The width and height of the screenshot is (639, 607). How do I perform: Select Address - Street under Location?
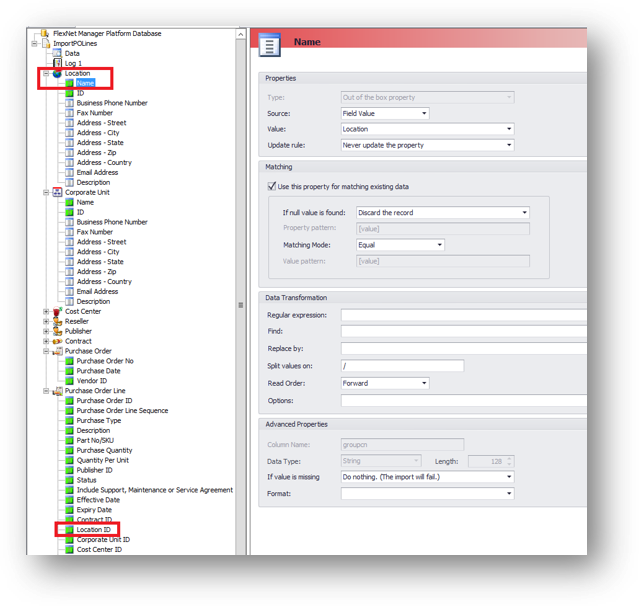(101, 123)
